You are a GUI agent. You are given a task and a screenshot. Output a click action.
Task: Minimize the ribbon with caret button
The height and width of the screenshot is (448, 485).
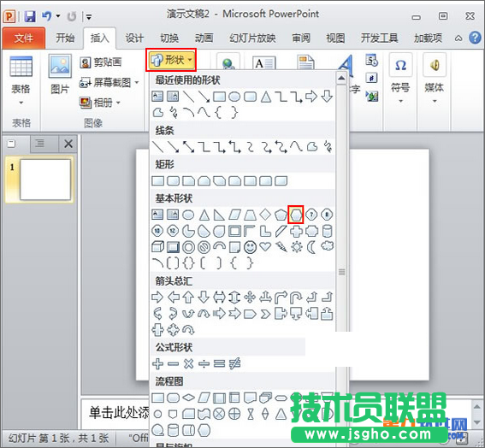click(458, 38)
